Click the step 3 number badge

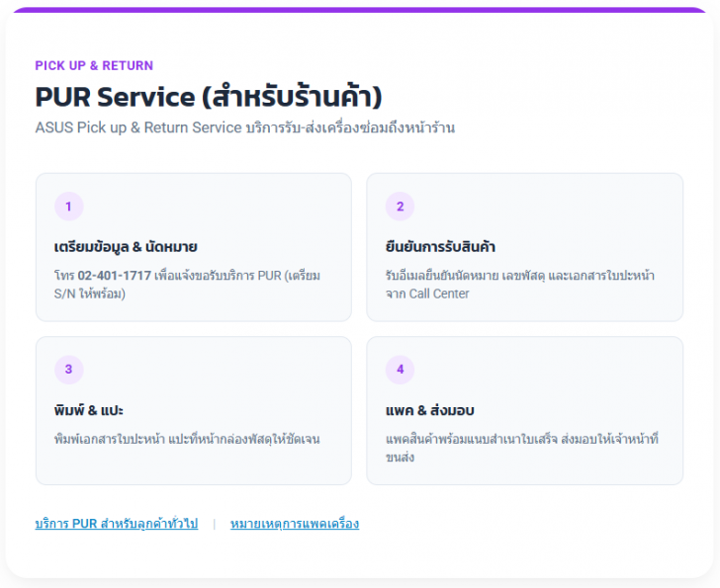point(69,370)
